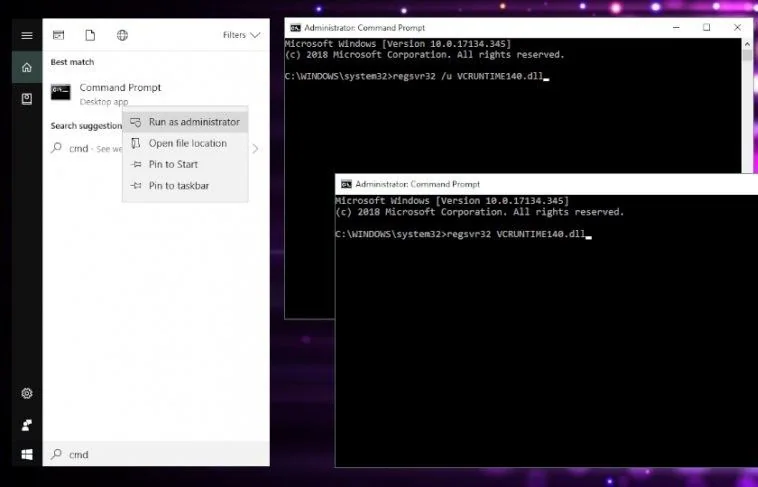Minimize the back Command Prompt window

tap(676, 28)
